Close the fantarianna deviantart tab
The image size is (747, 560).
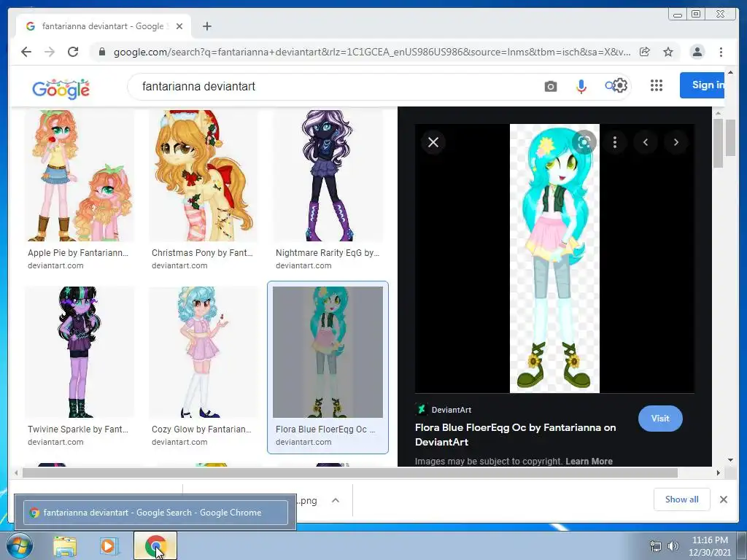pyautogui.click(x=179, y=26)
